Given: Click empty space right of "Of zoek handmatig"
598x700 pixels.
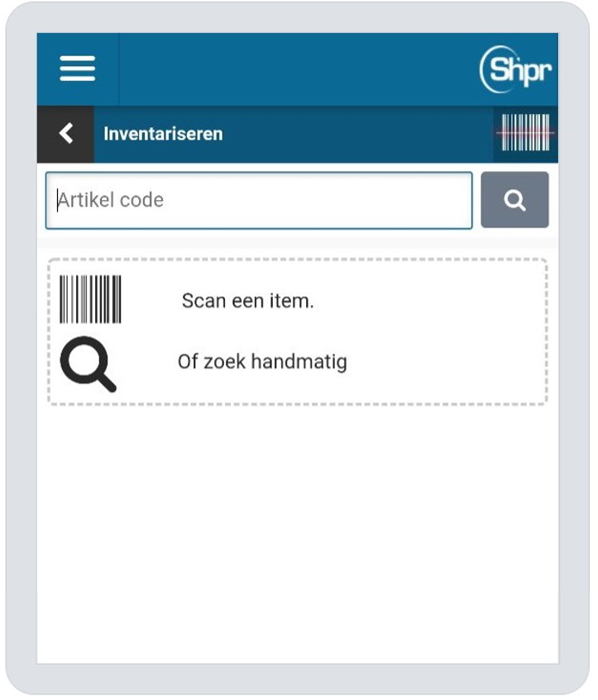Looking at the screenshot, I should point(447,362).
